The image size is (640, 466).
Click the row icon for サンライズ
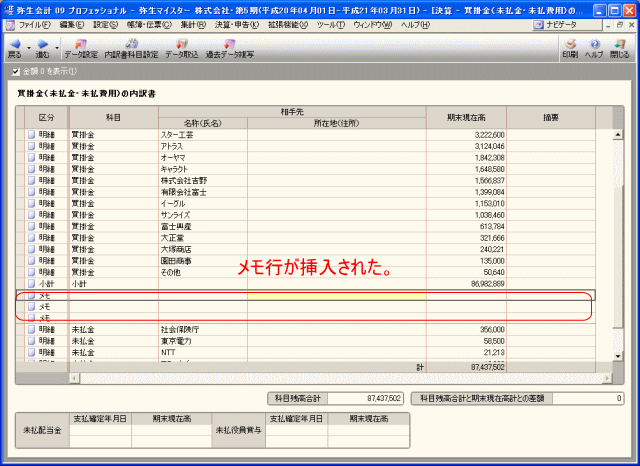[31, 215]
